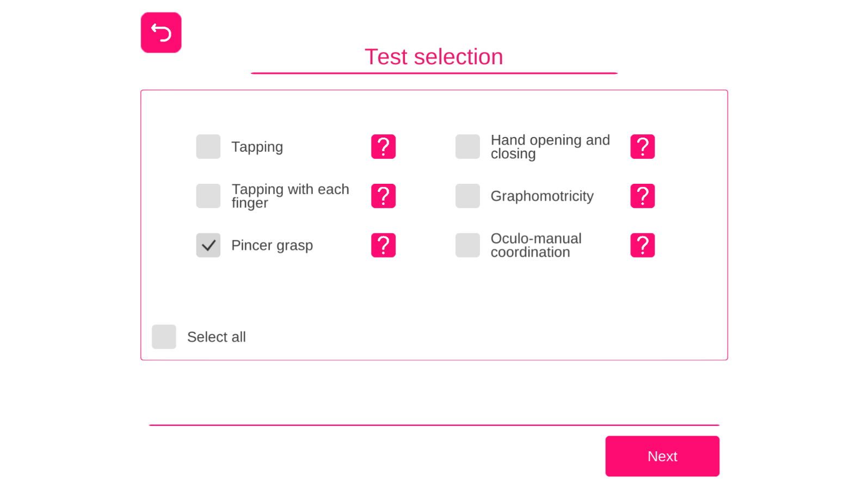Click the 'Tapping with each finger' text
The image size is (868, 485).
290,196
